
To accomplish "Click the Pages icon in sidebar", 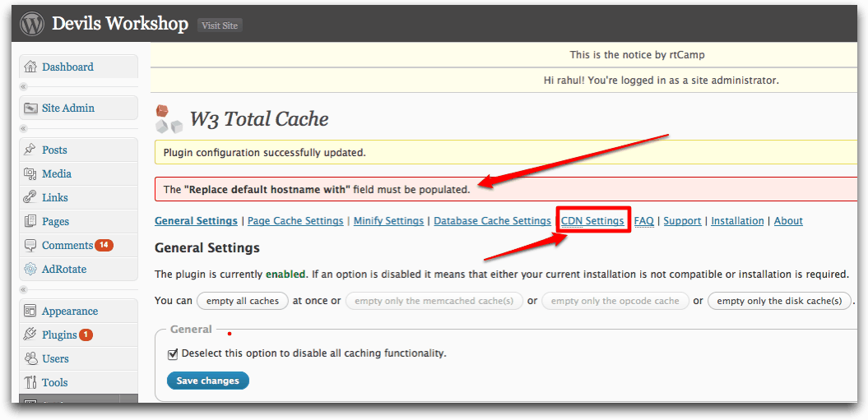I will (x=30, y=221).
